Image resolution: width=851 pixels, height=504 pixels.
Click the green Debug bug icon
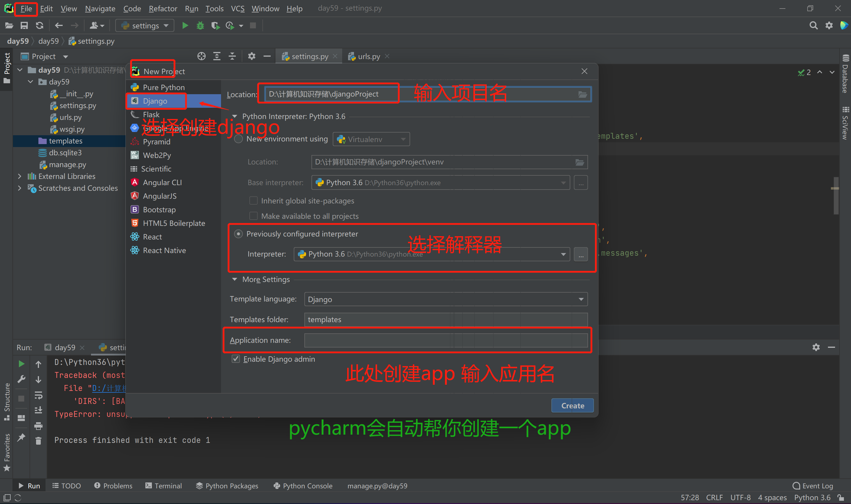tap(200, 25)
